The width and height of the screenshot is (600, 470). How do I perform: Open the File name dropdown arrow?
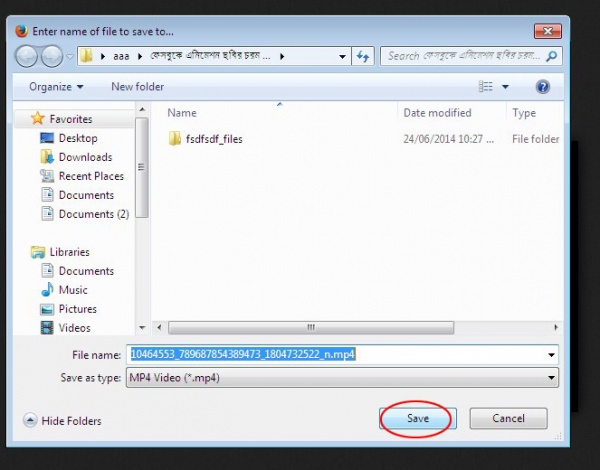[551, 355]
